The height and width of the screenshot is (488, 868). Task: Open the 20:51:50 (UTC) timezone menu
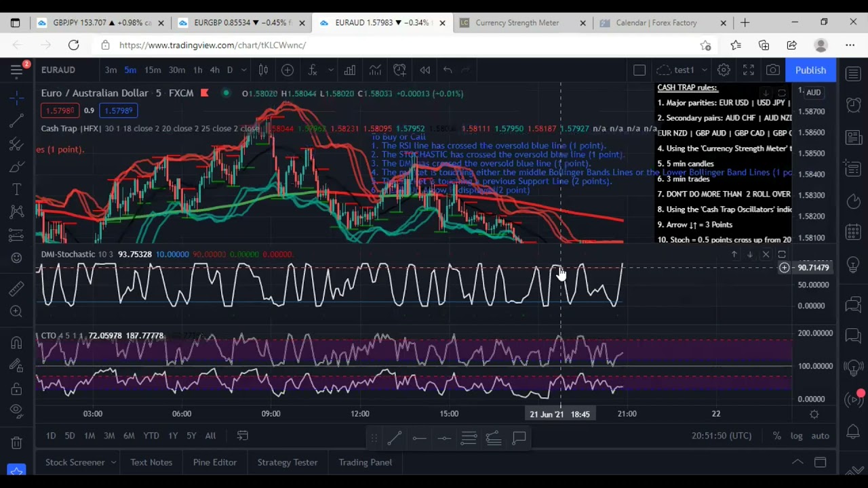722,436
